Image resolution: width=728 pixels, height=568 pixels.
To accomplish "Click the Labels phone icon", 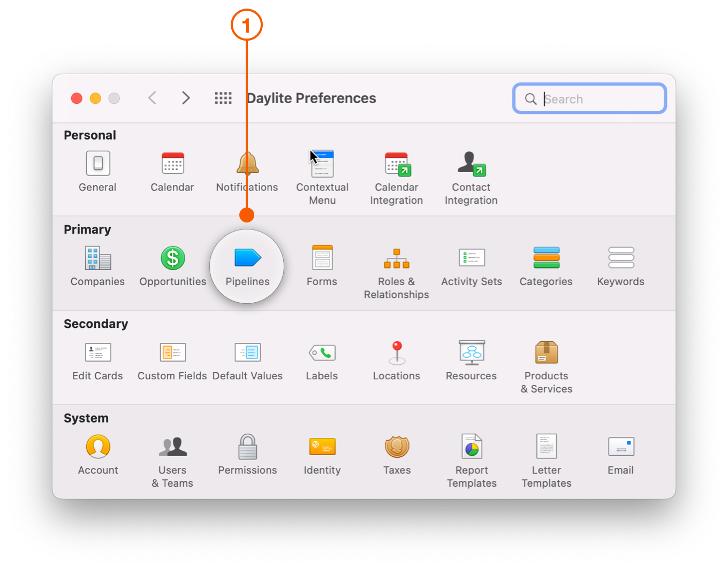I will click(322, 352).
